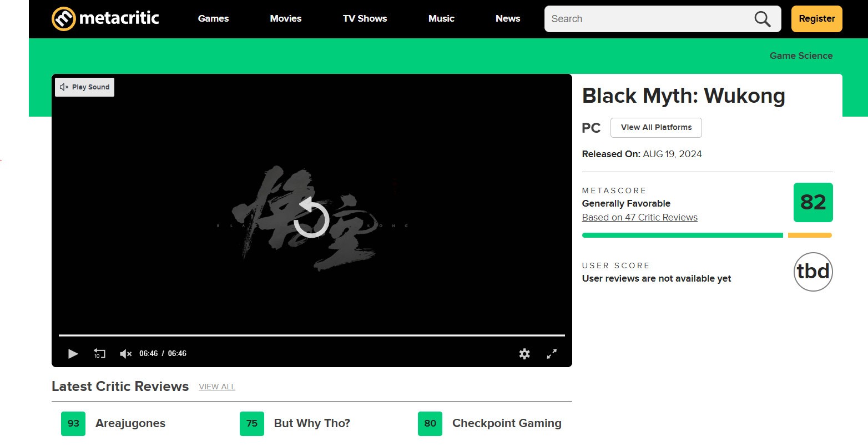Click the video play button
Viewport: 868px width, 446px height.
(x=73, y=354)
